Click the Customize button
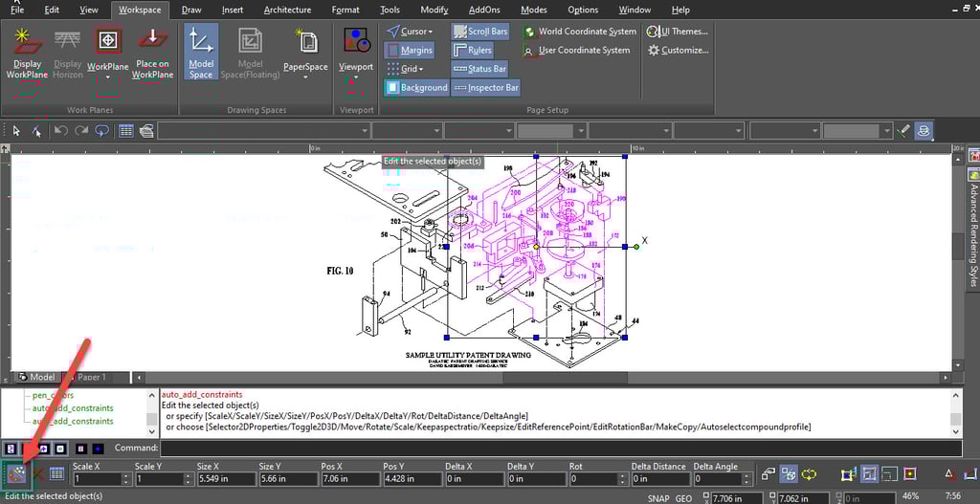980x504 pixels. (x=678, y=51)
